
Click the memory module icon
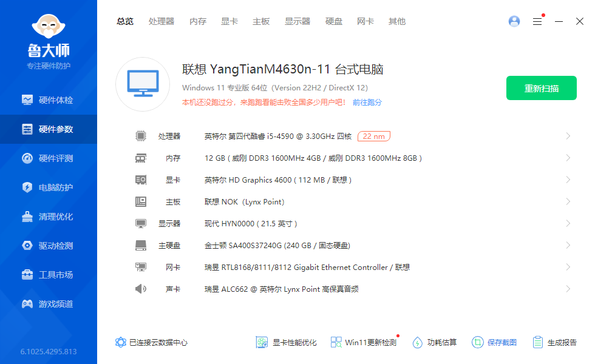(x=141, y=158)
